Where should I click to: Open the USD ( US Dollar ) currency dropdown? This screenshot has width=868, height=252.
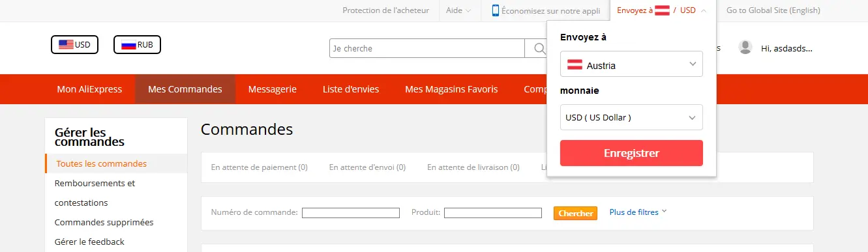(x=631, y=117)
